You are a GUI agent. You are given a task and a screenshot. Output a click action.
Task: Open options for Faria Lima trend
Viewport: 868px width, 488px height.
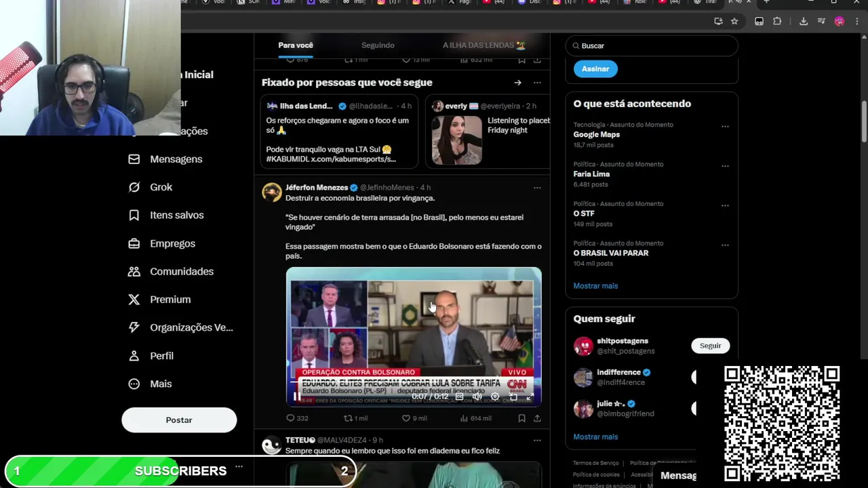[725, 166]
